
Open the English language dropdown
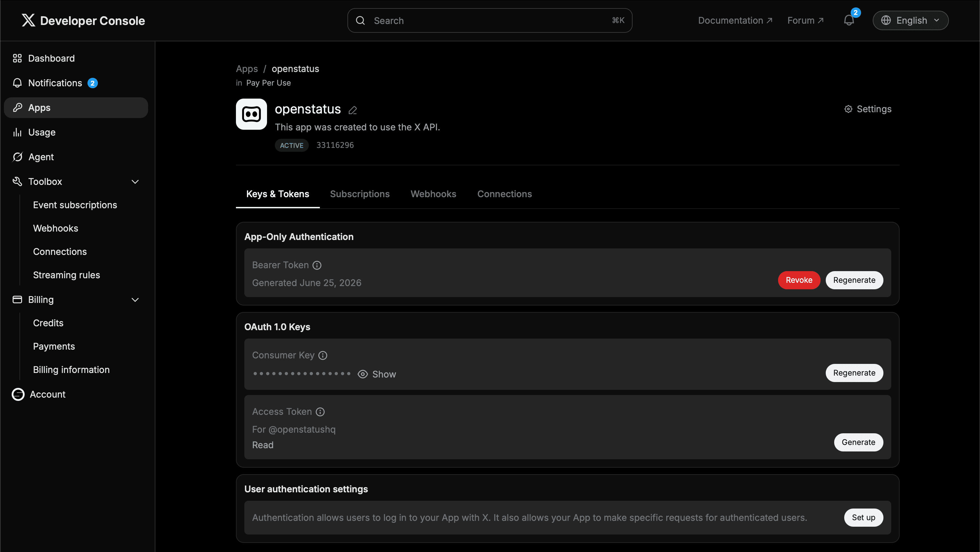[x=910, y=20]
